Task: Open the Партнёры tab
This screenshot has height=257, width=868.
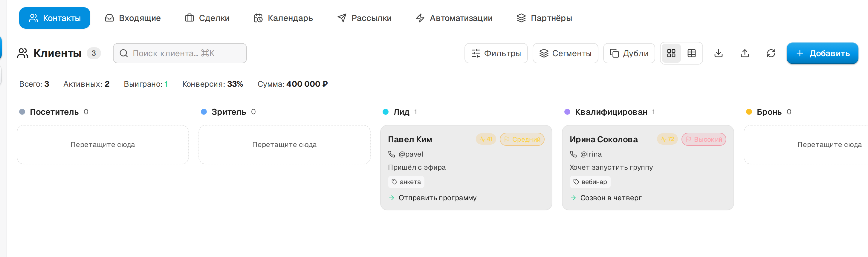Action: [545, 18]
